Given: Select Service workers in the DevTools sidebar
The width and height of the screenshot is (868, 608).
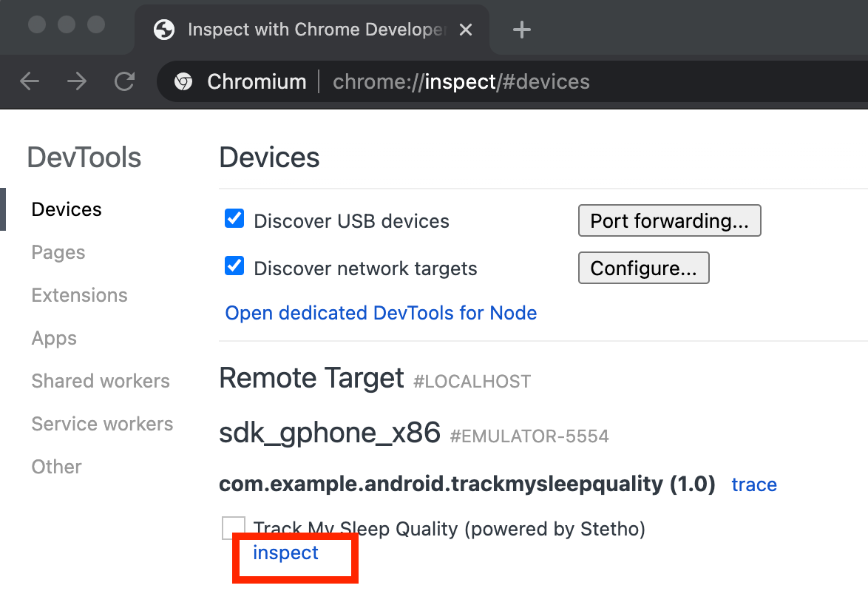Looking at the screenshot, I should [101, 424].
